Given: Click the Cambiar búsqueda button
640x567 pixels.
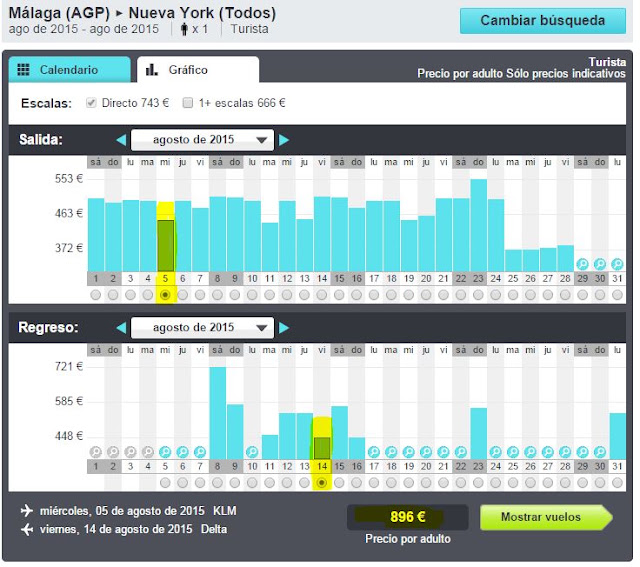Looking at the screenshot, I should coord(543,21).
